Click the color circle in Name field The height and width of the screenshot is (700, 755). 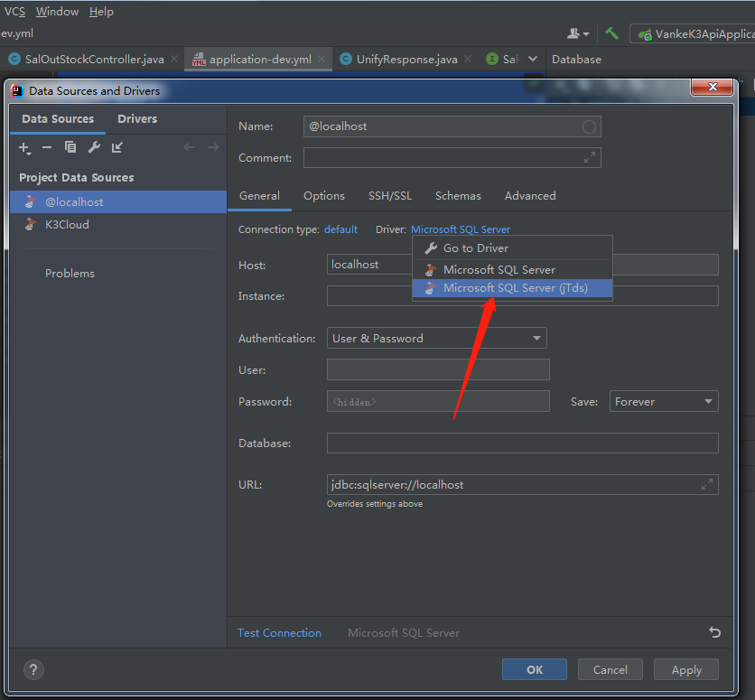(589, 126)
